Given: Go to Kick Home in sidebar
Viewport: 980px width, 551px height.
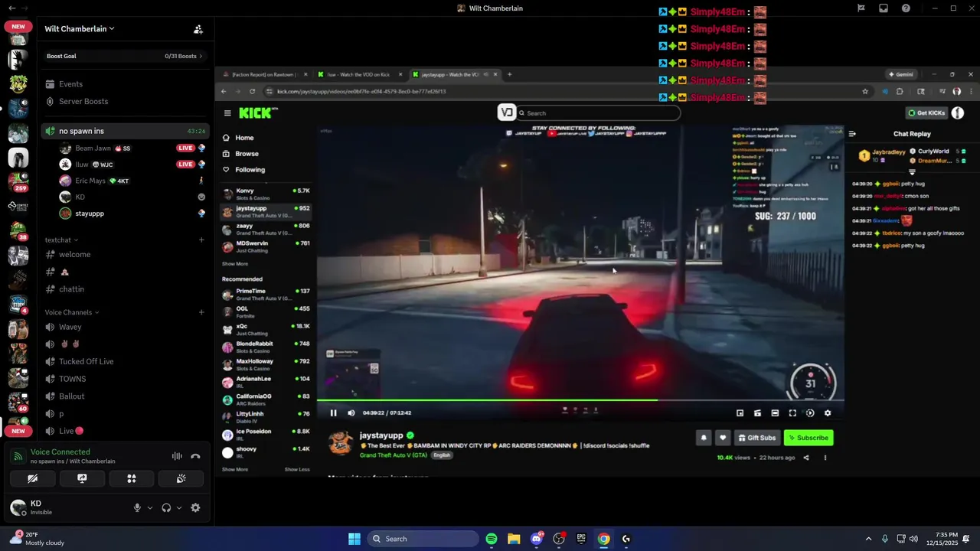Looking at the screenshot, I should pyautogui.click(x=244, y=138).
